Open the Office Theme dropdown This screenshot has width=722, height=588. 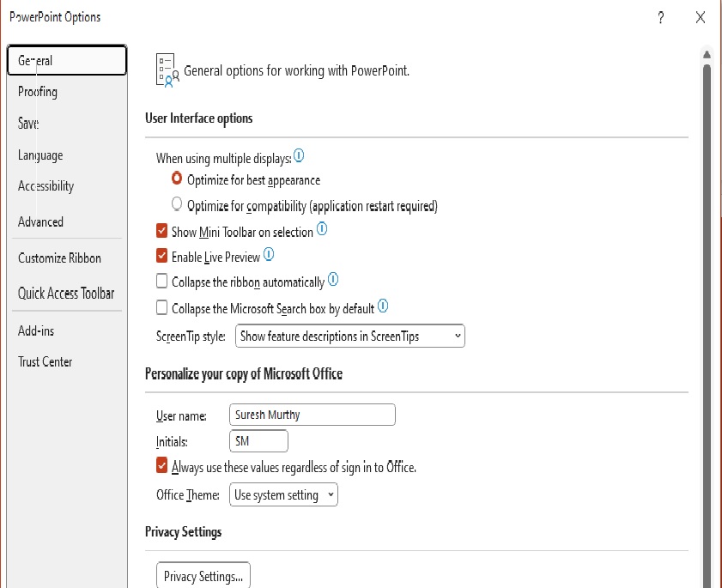point(283,494)
